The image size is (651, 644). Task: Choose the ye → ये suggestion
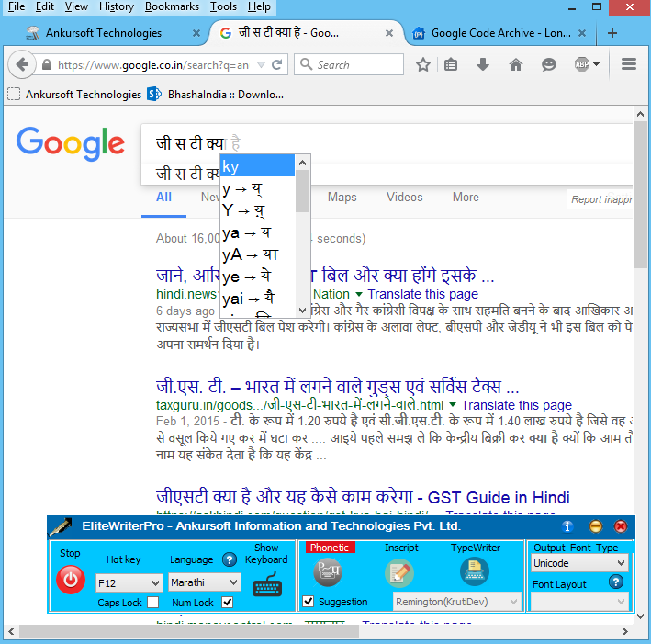(257, 277)
